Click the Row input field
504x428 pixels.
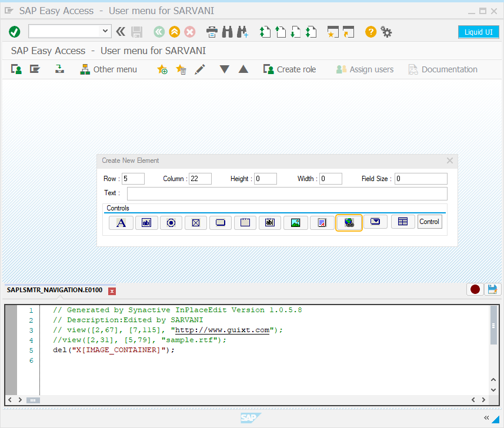[133, 179]
